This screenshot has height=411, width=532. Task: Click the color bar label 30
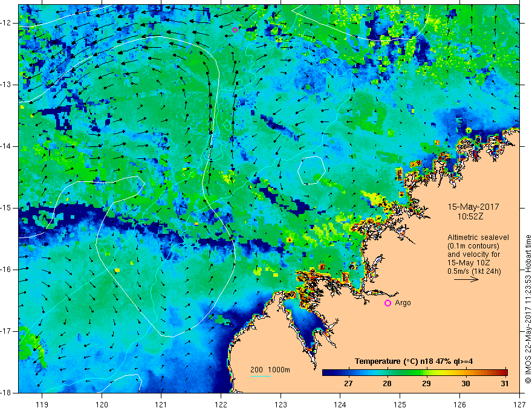click(x=465, y=383)
